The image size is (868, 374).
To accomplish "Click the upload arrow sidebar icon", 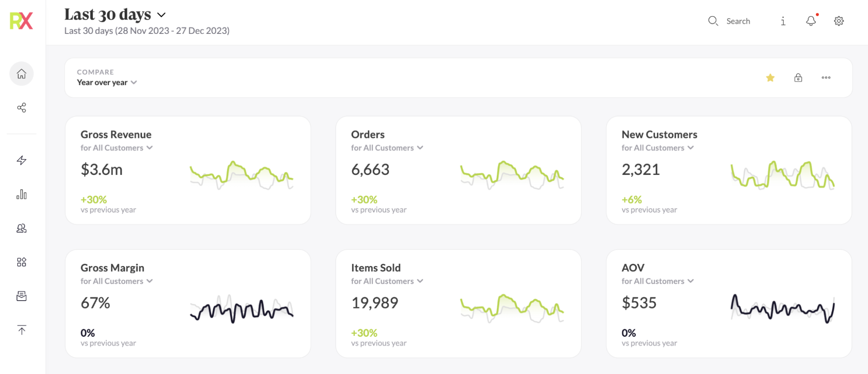I will [x=21, y=330].
